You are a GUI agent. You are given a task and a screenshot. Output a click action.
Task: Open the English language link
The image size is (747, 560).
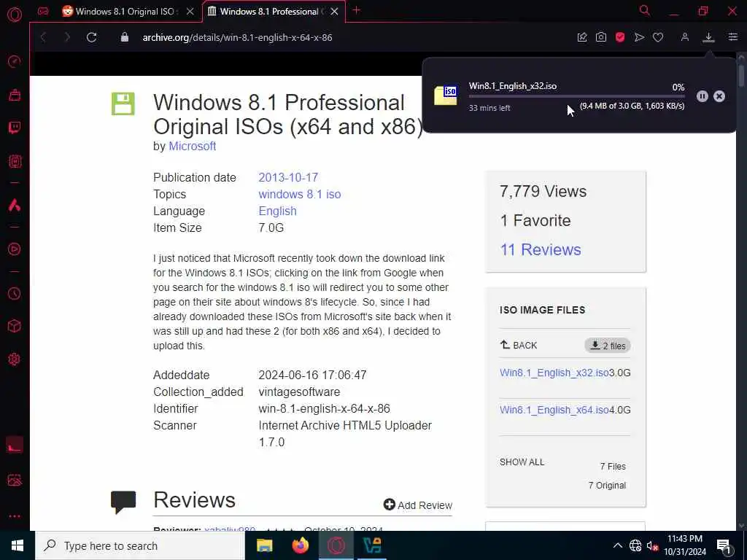click(277, 211)
